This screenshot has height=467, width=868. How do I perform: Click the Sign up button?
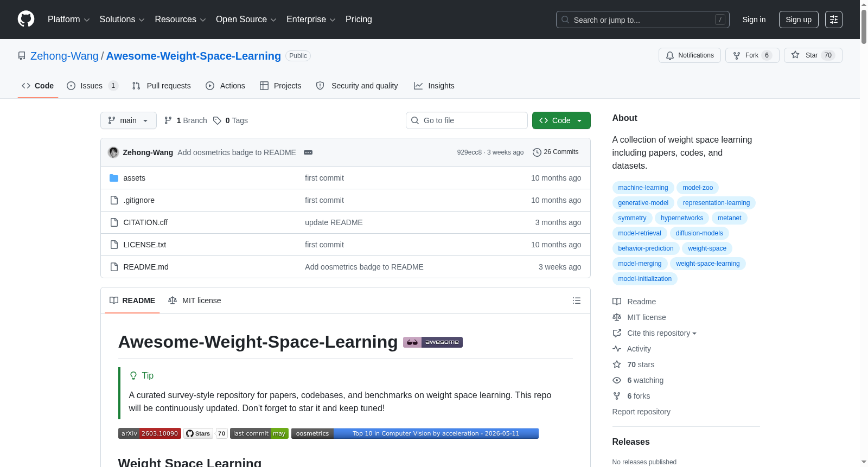pyautogui.click(x=799, y=20)
